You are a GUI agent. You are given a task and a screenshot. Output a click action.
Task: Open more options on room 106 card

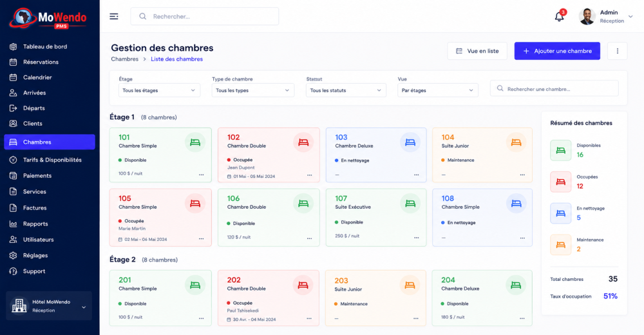pos(309,238)
